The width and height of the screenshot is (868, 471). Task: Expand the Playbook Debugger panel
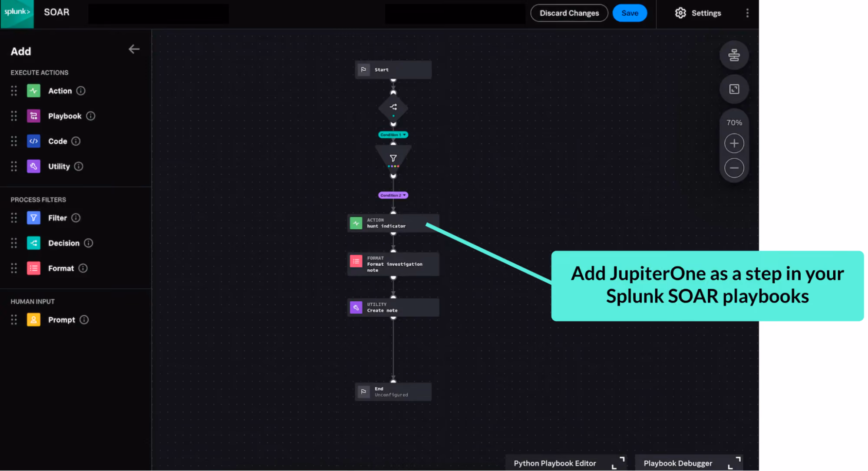click(x=734, y=463)
